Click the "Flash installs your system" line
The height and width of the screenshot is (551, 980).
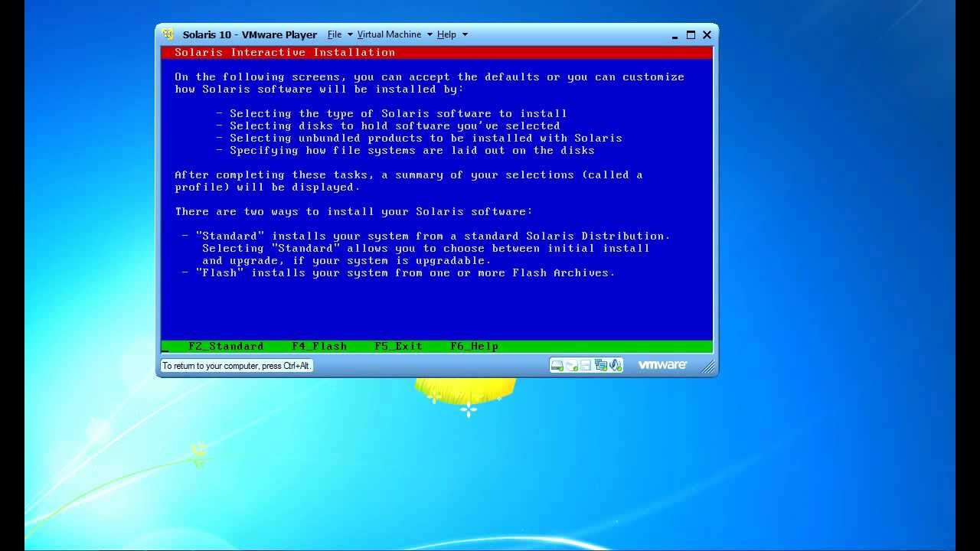[x=398, y=272]
